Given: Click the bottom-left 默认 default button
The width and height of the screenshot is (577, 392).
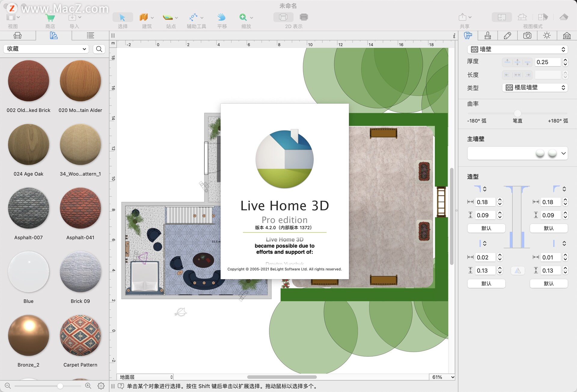Looking at the screenshot, I should click(486, 283).
